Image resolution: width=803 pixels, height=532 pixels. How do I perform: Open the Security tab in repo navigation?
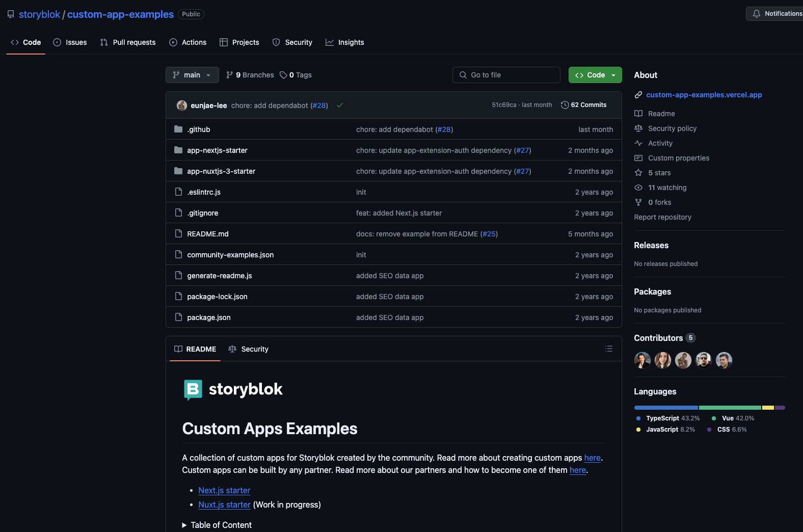pyautogui.click(x=292, y=42)
